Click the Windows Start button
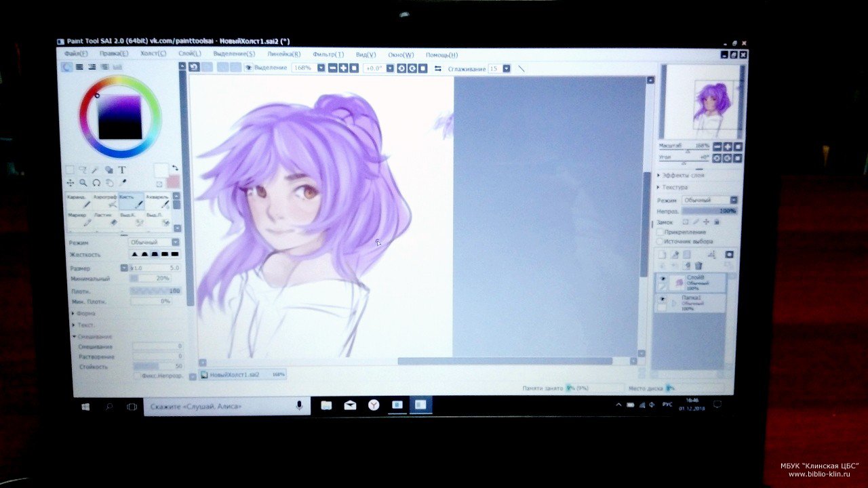 pyautogui.click(x=85, y=407)
